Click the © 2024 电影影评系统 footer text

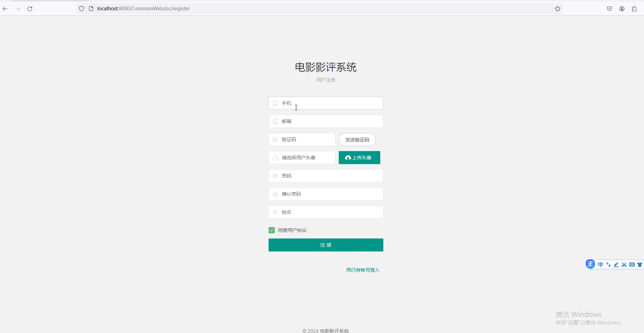click(x=326, y=331)
